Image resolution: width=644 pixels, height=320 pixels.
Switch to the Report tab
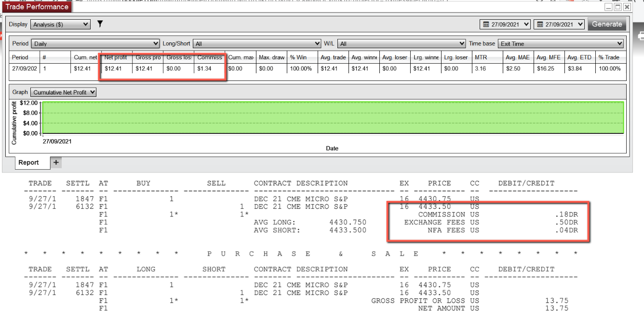(x=28, y=162)
